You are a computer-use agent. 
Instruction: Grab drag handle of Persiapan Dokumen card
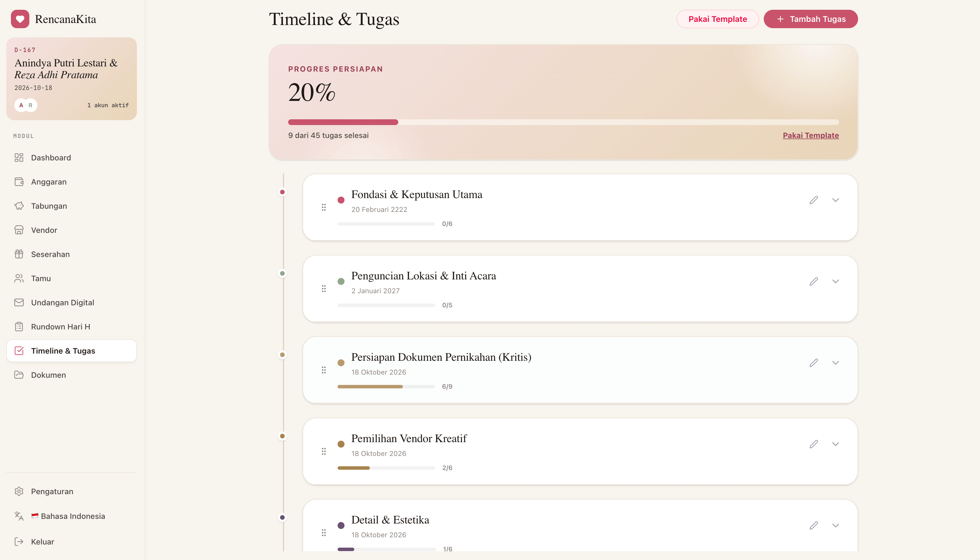[x=324, y=370]
